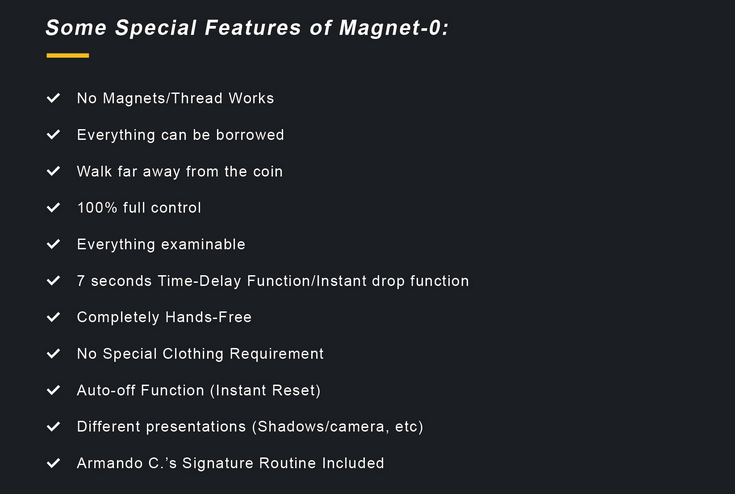
Task: Click checkmark beside Different presentations
Action: 53,426
